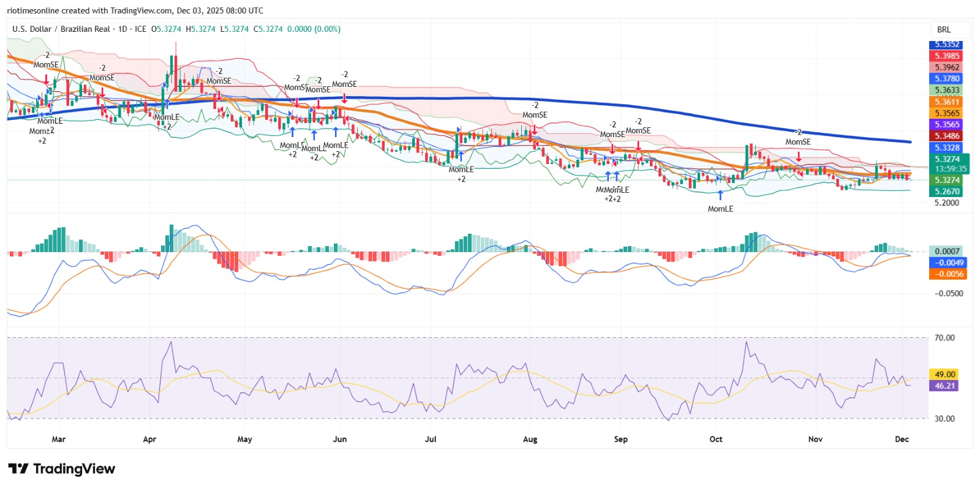
Task: Click the RSI 30.00 lower band label
Action: [944, 419]
